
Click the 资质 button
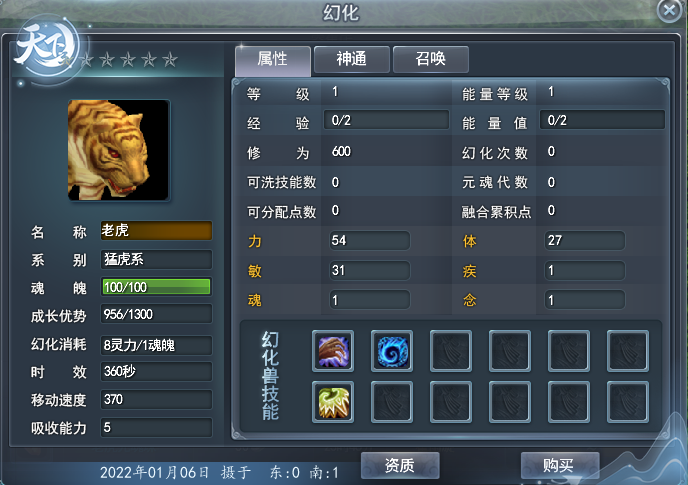click(x=400, y=465)
